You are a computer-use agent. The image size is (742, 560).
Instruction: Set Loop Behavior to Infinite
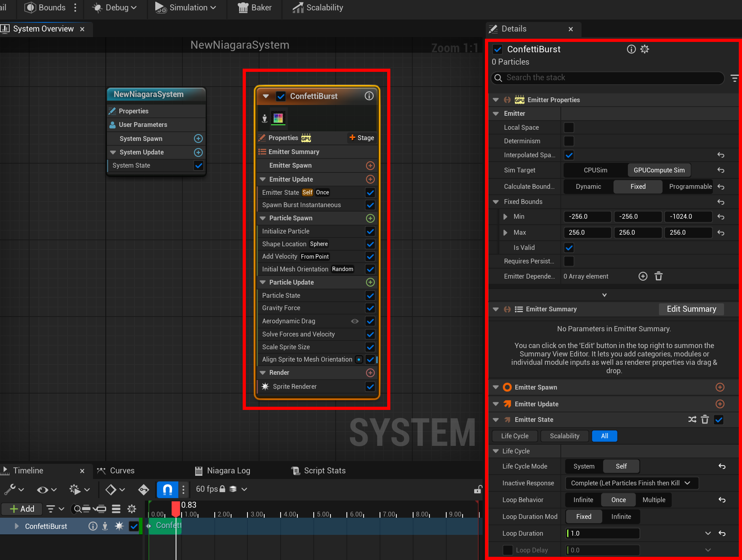[583, 500]
